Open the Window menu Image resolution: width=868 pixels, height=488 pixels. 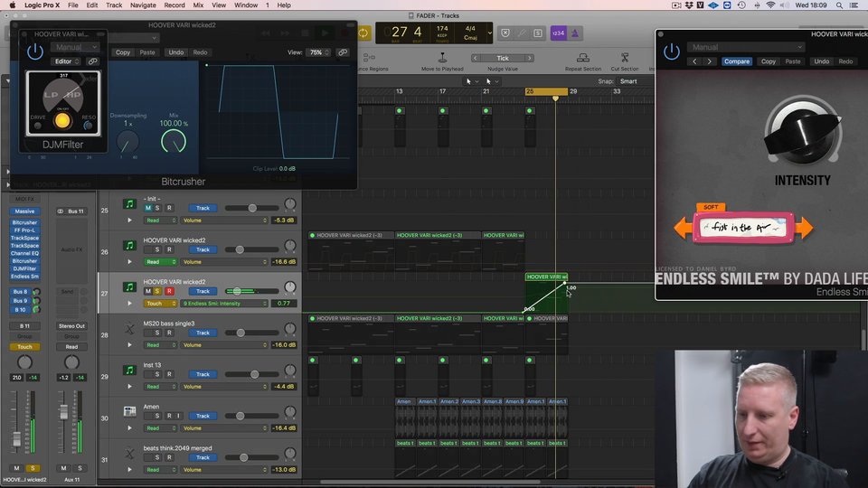pos(246,5)
